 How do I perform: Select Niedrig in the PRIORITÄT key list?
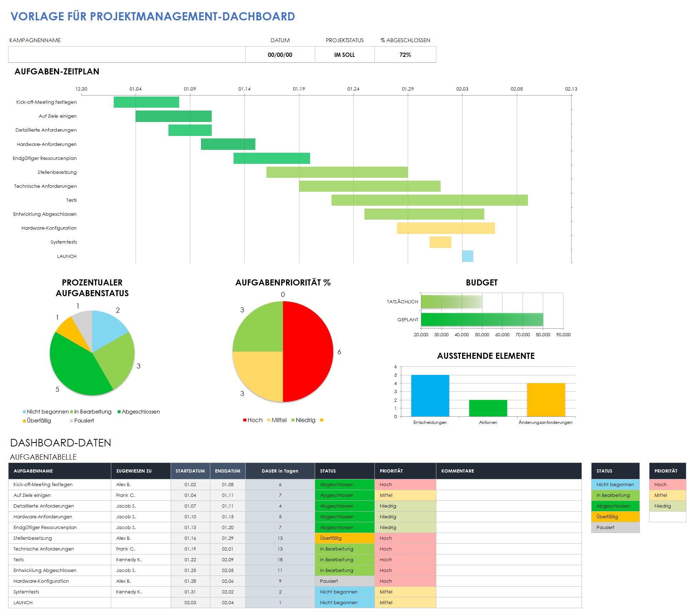[667, 506]
